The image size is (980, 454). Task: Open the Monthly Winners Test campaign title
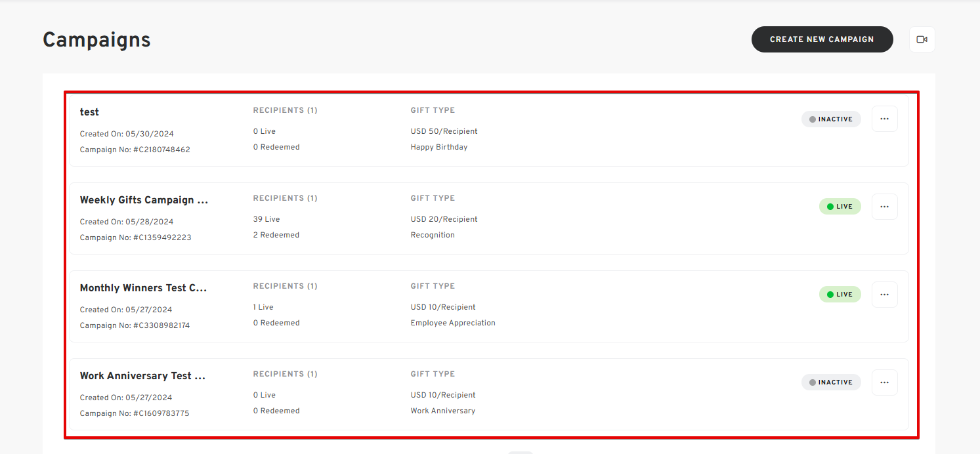(143, 288)
